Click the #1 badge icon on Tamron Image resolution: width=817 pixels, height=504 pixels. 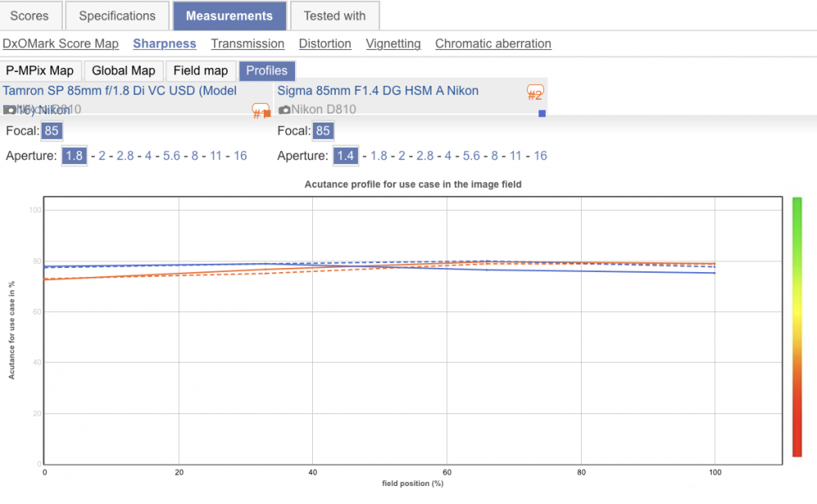[259, 110]
